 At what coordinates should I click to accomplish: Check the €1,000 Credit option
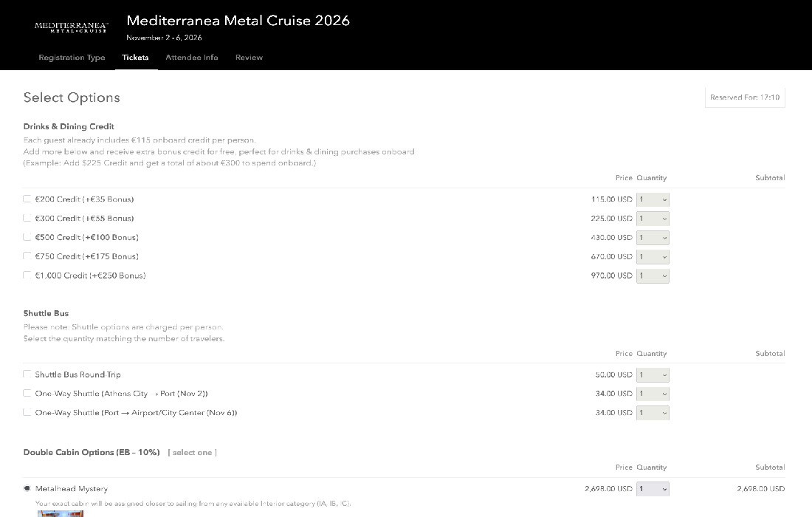tap(27, 275)
